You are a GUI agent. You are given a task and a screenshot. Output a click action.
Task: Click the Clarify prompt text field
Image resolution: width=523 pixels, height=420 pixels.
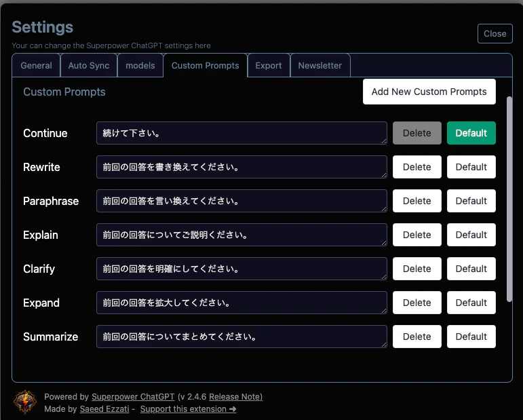(x=241, y=269)
